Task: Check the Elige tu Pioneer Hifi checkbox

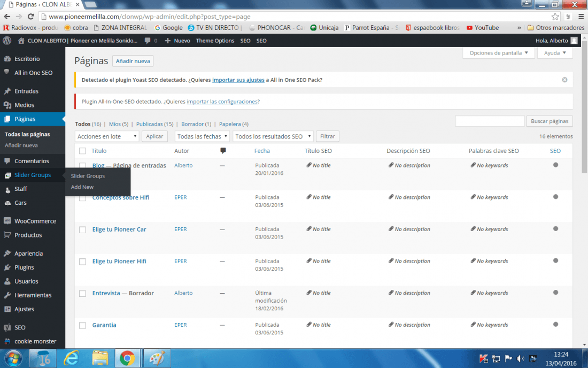Action: tap(82, 262)
